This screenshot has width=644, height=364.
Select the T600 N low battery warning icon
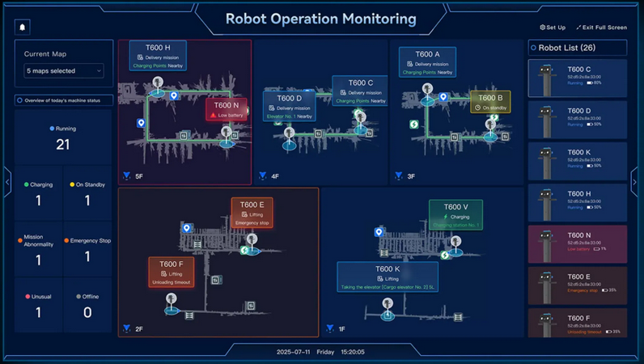[214, 116]
